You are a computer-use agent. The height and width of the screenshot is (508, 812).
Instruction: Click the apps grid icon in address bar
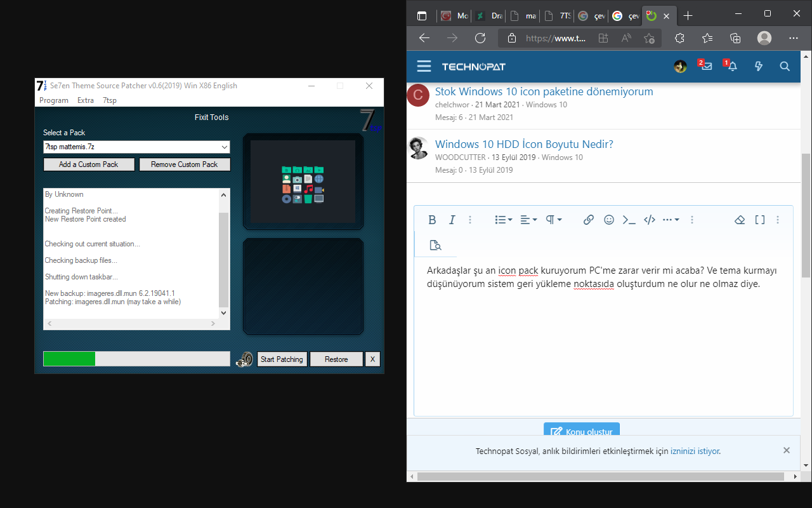pos(603,38)
